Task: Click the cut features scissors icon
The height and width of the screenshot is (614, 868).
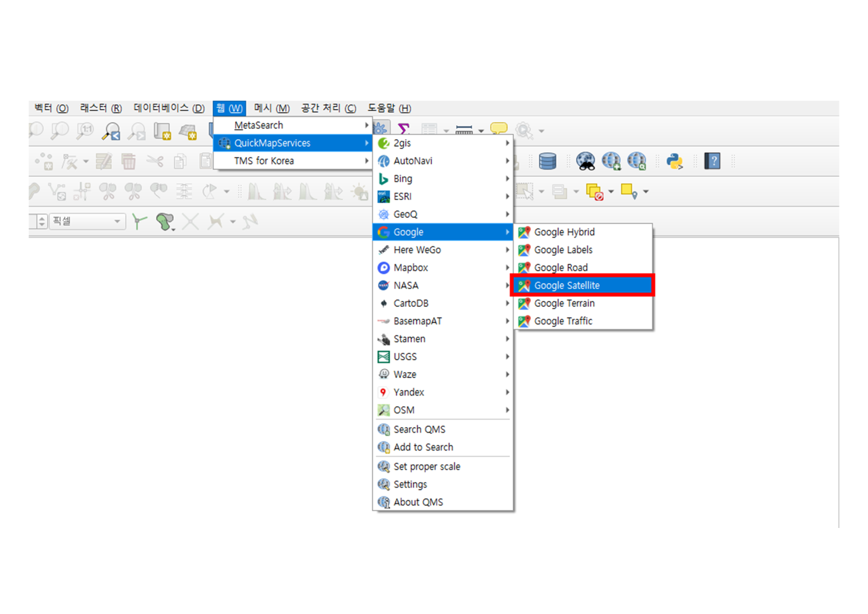Action: [x=155, y=162]
